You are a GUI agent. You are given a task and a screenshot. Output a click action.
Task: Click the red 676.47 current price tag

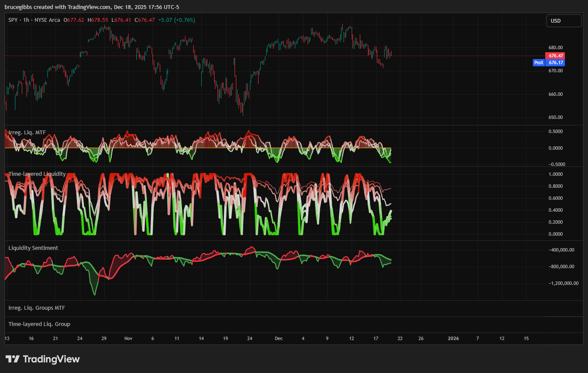[x=556, y=56]
